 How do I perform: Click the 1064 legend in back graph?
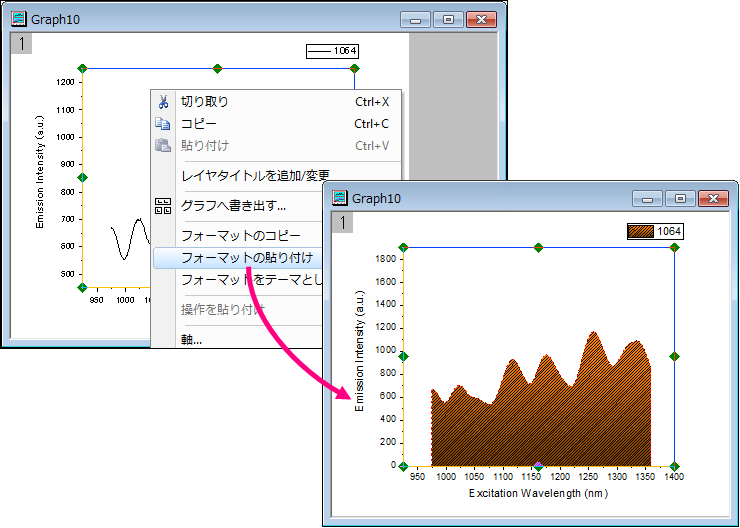point(333,51)
